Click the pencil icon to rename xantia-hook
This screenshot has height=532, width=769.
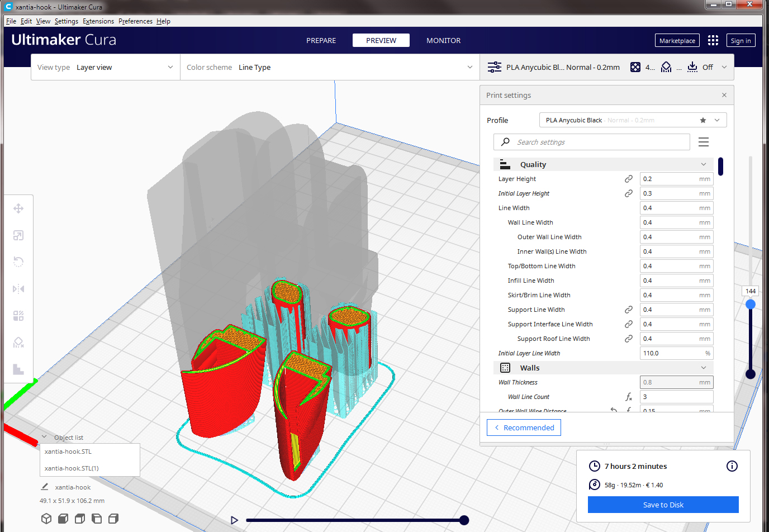(45, 487)
